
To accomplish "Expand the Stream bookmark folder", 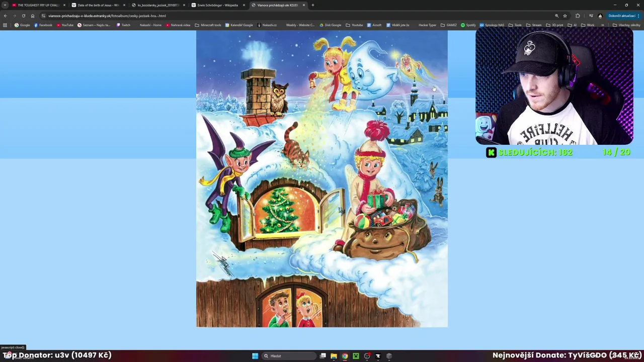I will pos(534,25).
